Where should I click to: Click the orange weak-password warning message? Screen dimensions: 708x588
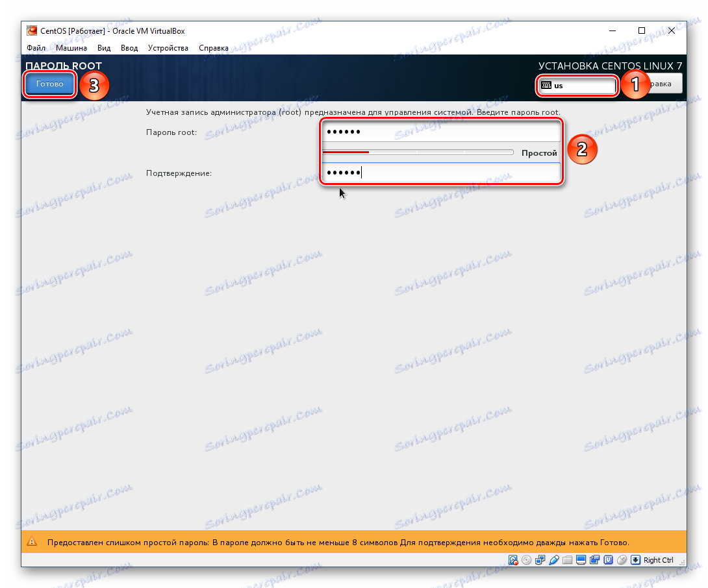point(338,543)
